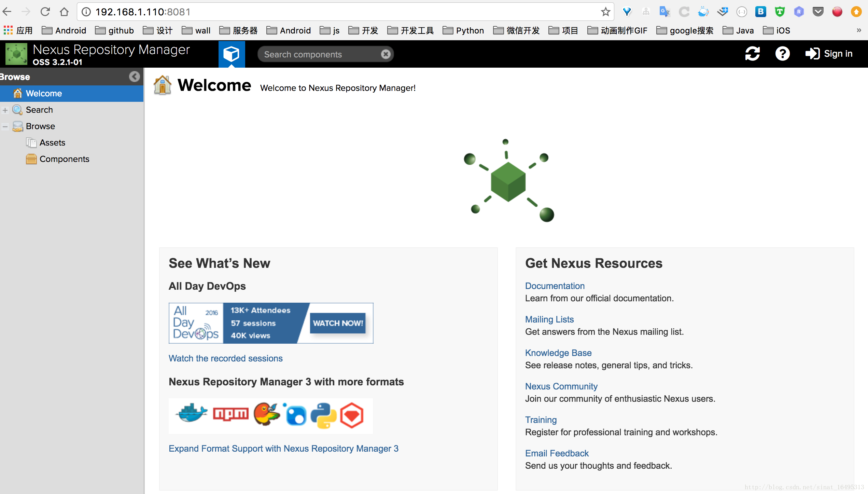Open the js bookmarks folder
The width and height of the screenshot is (868, 494).
[x=330, y=30]
